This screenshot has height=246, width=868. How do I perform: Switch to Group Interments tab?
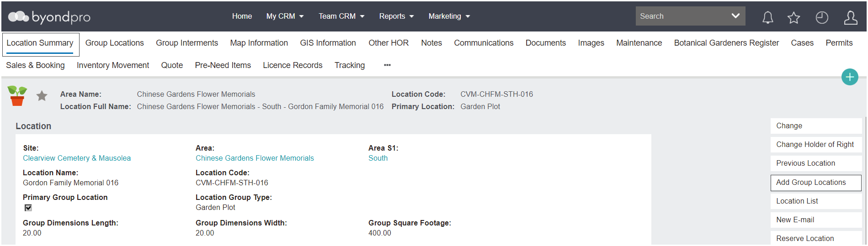coord(187,43)
